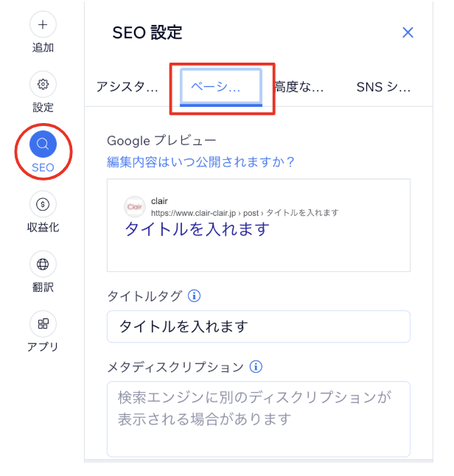The image size is (454, 476).
Task: Click the blue タイトルを入れます preview title
Action: point(197,228)
